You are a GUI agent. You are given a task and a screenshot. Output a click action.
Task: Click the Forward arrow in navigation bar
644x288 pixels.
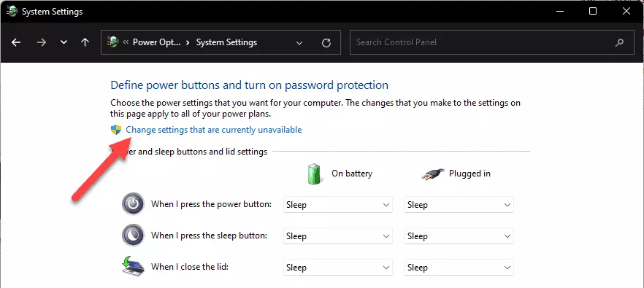[42, 42]
